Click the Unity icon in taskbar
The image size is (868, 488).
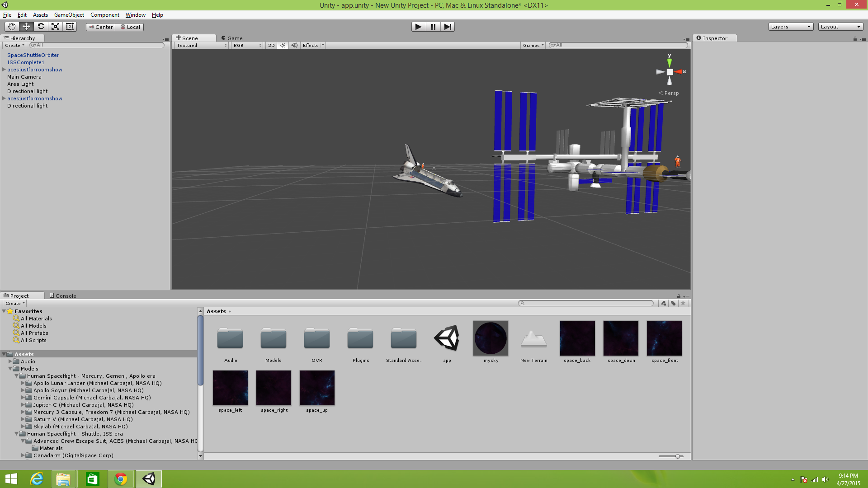[149, 479]
